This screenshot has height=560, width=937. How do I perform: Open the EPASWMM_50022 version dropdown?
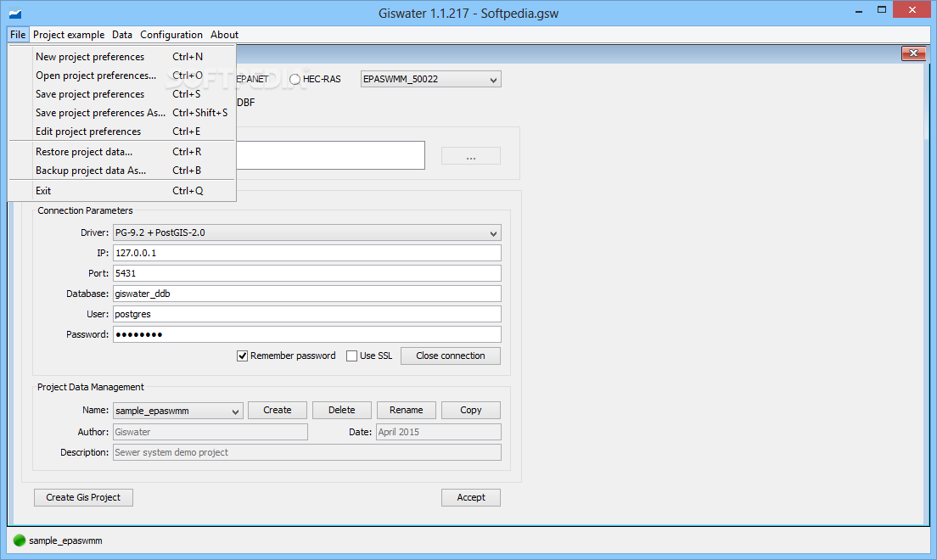tap(431, 79)
